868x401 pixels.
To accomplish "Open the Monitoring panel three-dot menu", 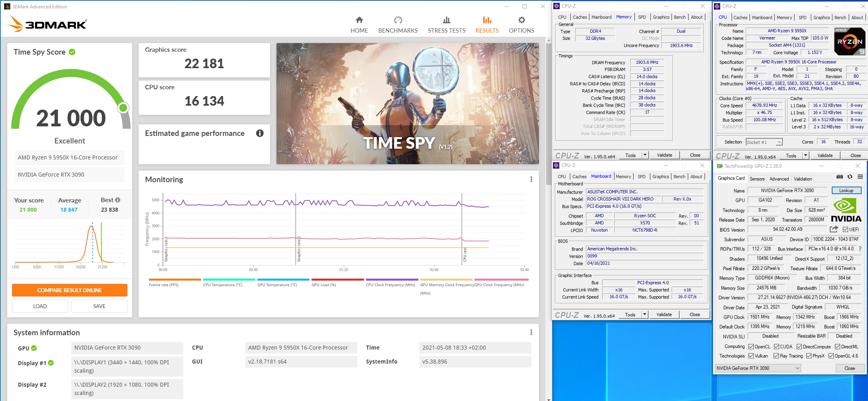I will 531,179.
